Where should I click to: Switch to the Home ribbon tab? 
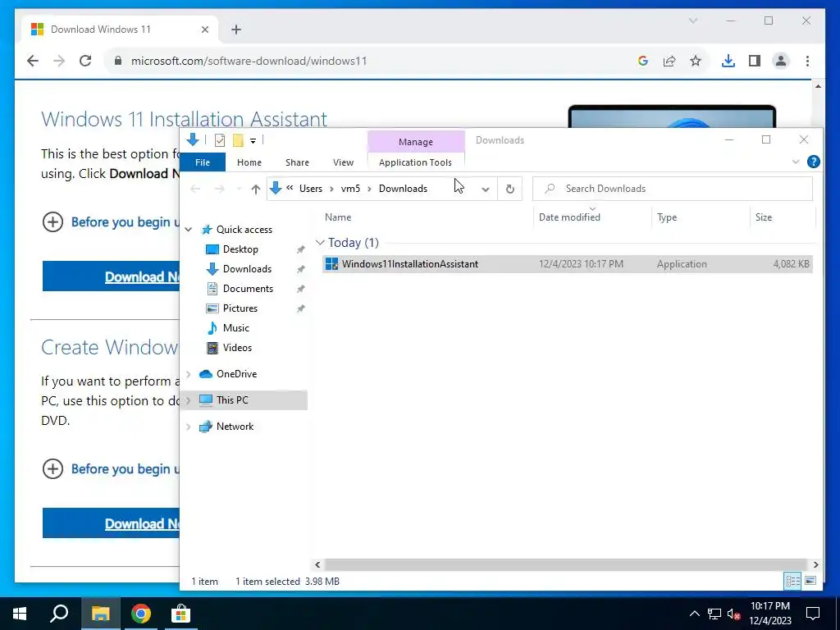coord(249,162)
